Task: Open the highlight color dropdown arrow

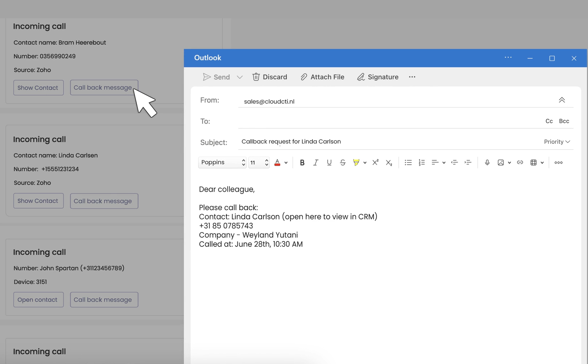Action: (365, 163)
